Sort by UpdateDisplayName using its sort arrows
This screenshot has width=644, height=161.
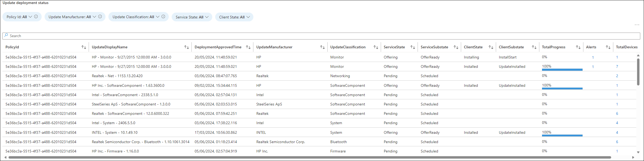[187, 47]
